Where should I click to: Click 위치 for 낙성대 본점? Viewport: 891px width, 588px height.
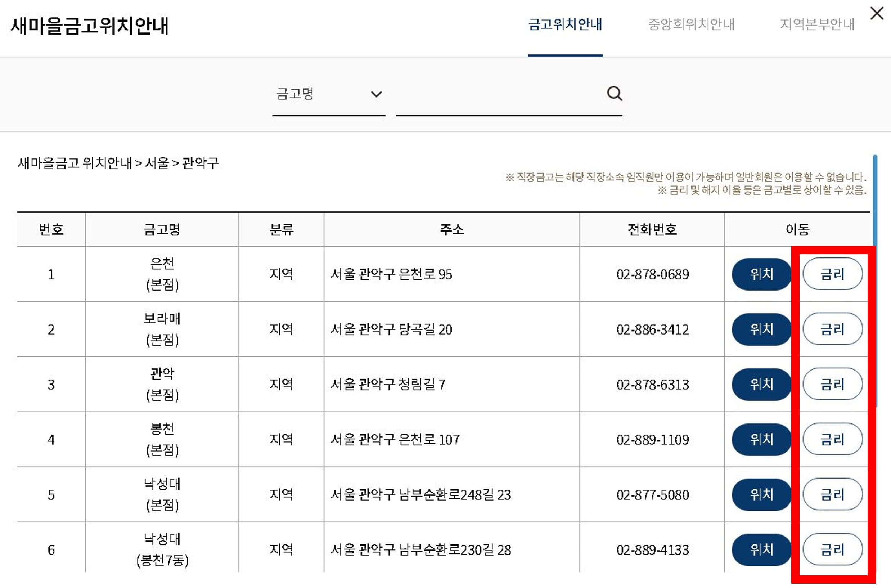coord(761,495)
